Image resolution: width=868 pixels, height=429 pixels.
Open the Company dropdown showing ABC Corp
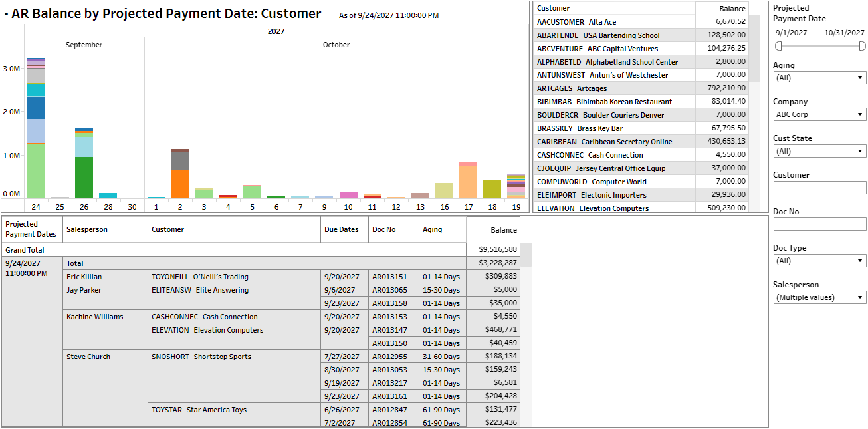pos(819,114)
